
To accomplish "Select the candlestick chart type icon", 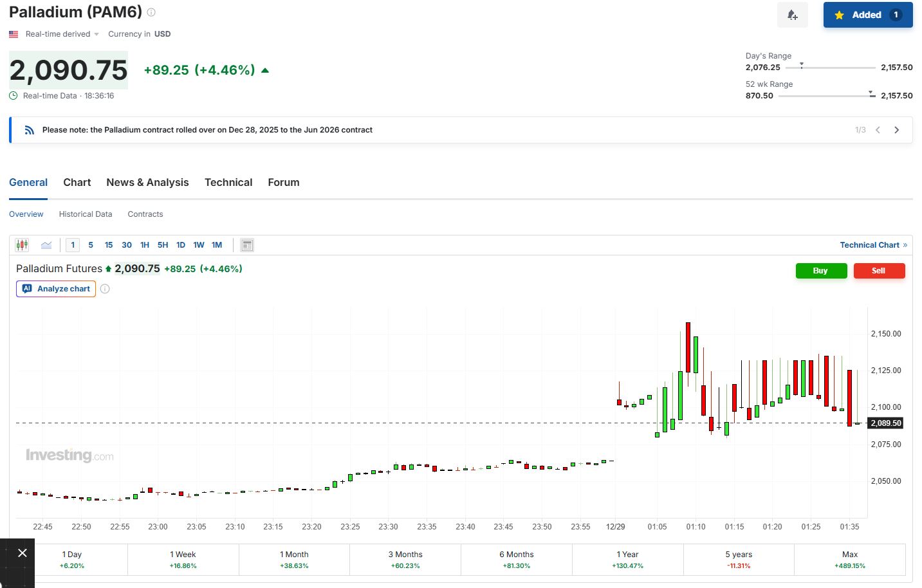I will pos(23,245).
